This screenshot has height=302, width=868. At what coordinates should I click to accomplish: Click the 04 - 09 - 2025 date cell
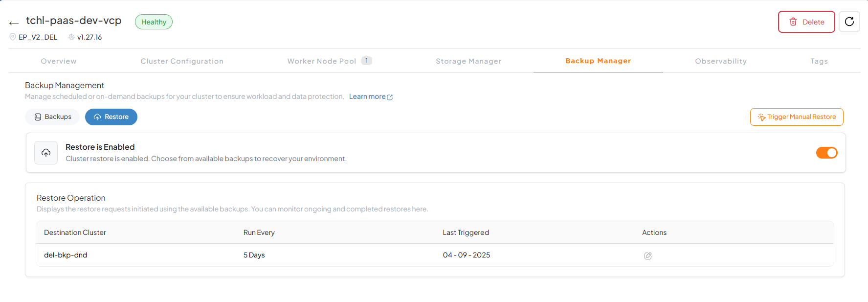point(467,255)
